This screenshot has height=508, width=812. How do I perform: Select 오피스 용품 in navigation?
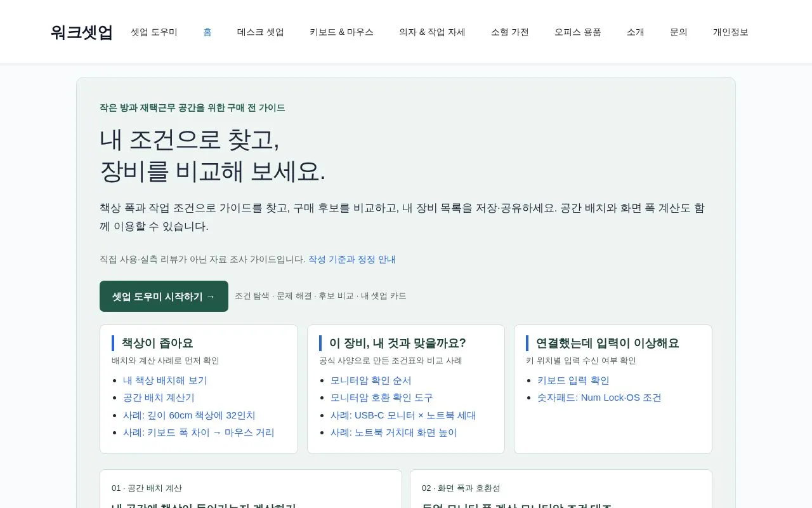click(578, 32)
